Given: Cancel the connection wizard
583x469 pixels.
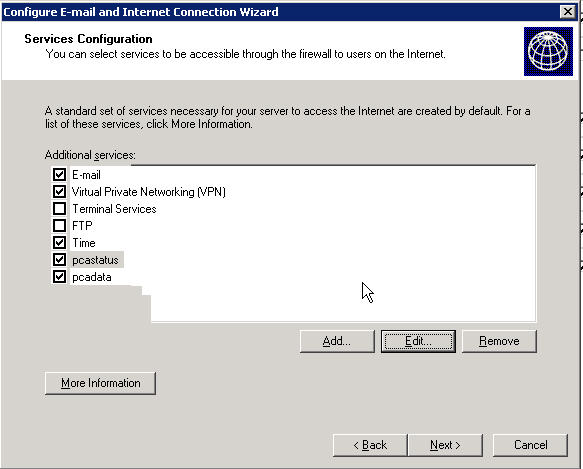Looking at the screenshot, I should click(530, 445).
